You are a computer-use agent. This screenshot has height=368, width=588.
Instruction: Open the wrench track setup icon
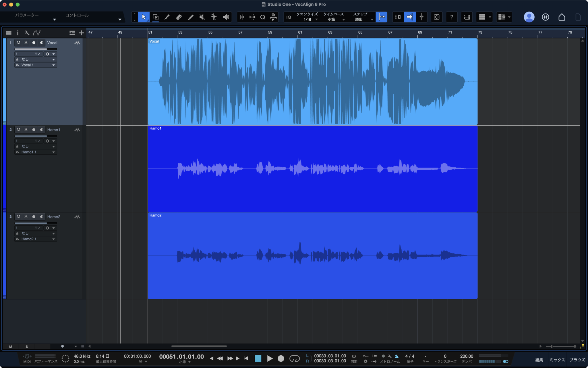click(27, 33)
